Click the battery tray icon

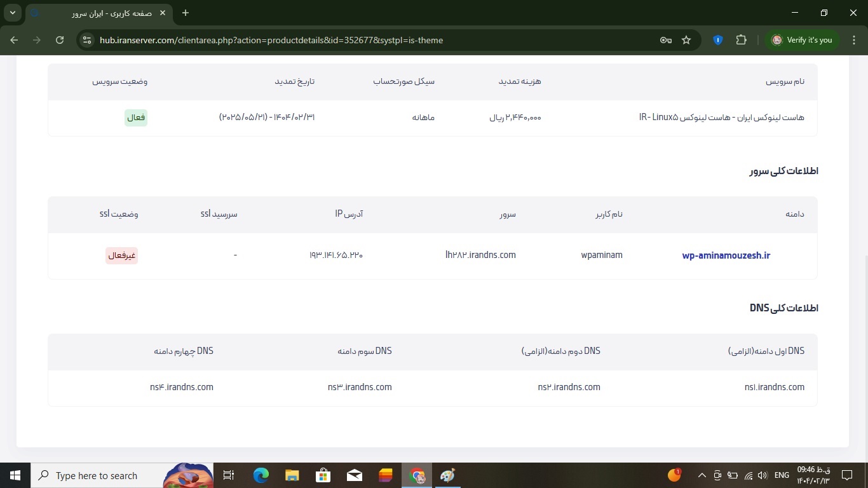pos(733,475)
